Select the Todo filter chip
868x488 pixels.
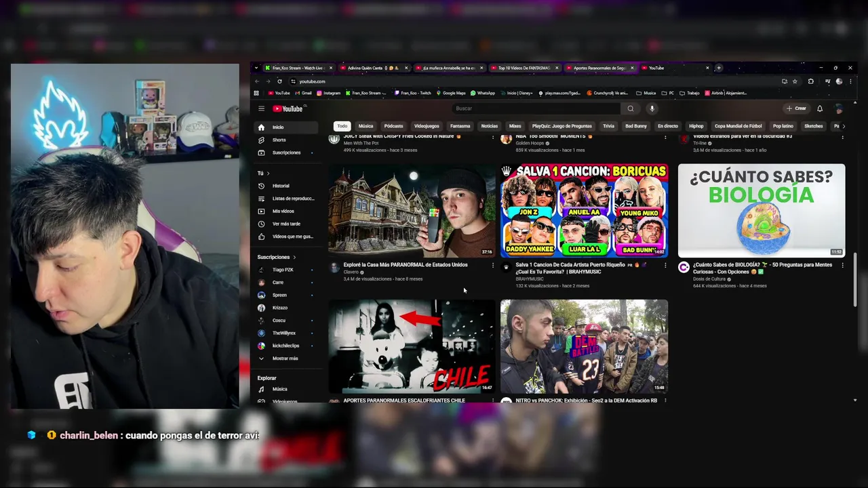click(342, 126)
